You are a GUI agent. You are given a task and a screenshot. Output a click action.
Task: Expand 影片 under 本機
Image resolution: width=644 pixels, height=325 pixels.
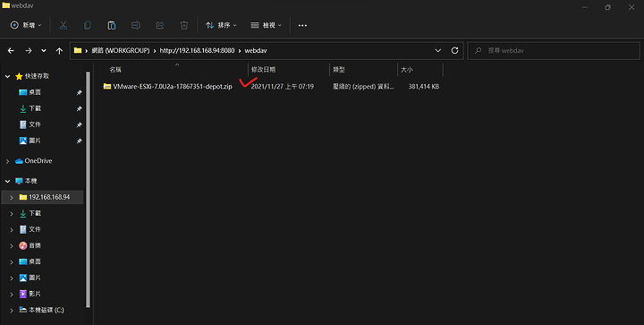12,295
